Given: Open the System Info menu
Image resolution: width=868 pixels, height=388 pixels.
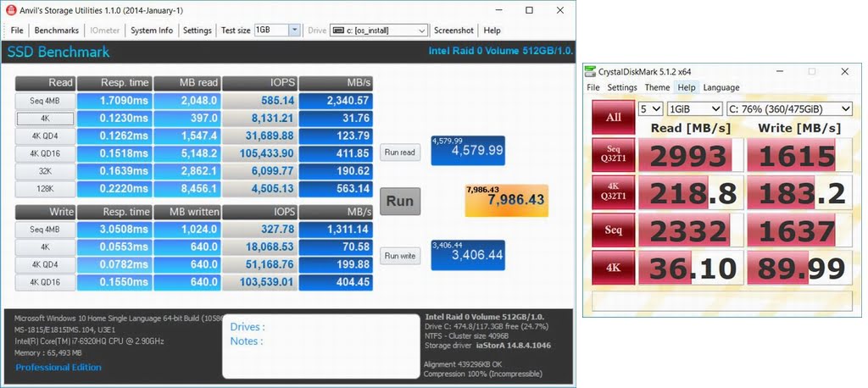Looking at the screenshot, I should [x=152, y=30].
